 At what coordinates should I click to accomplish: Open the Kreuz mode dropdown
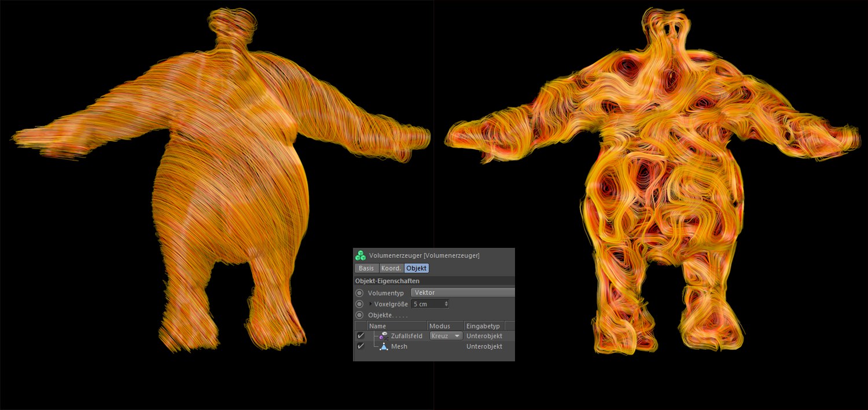(446, 336)
